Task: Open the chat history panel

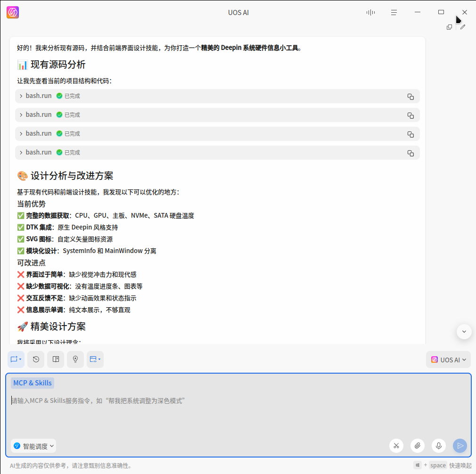Action: (36, 359)
